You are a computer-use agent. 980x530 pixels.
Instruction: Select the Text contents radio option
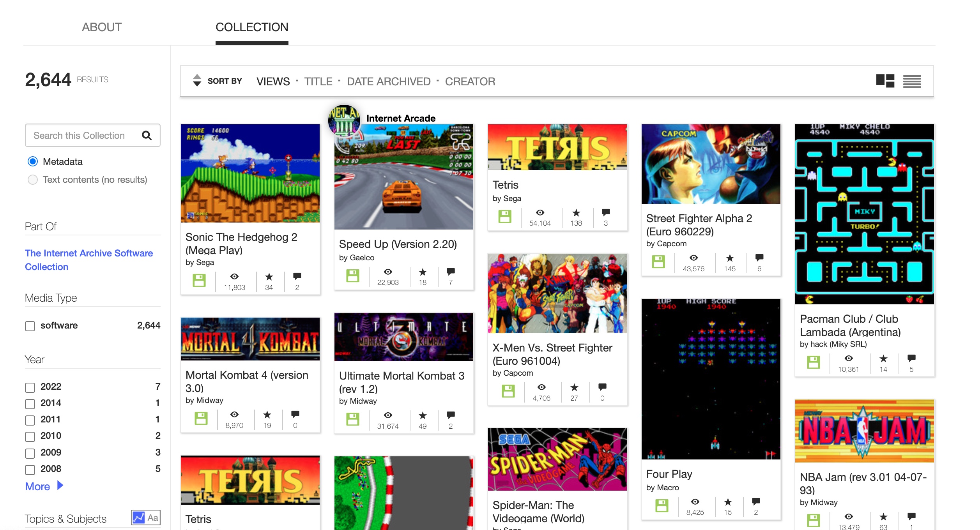tap(33, 180)
